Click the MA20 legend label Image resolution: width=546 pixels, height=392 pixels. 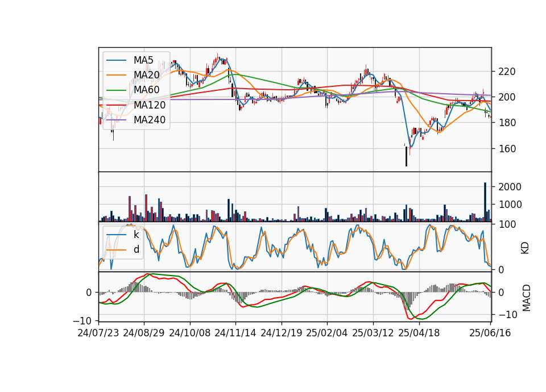click(x=146, y=75)
